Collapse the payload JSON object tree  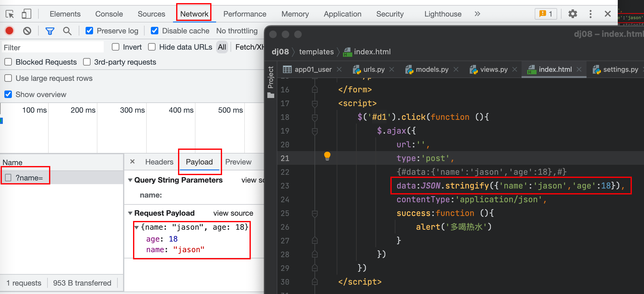136,227
